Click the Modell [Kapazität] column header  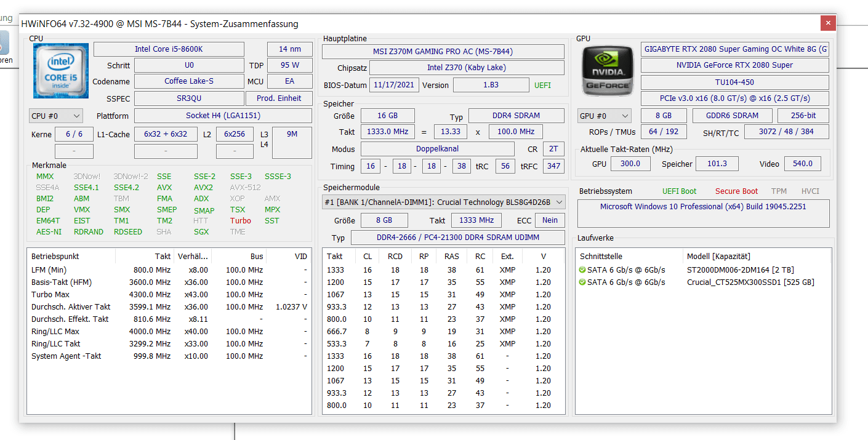pos(757,256)
